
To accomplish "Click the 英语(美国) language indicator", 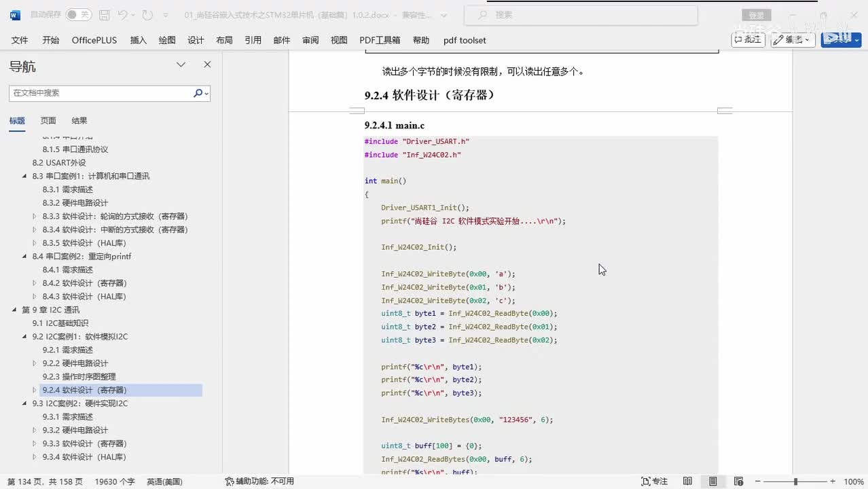I will pyautogui.click(x=164, y=482).
